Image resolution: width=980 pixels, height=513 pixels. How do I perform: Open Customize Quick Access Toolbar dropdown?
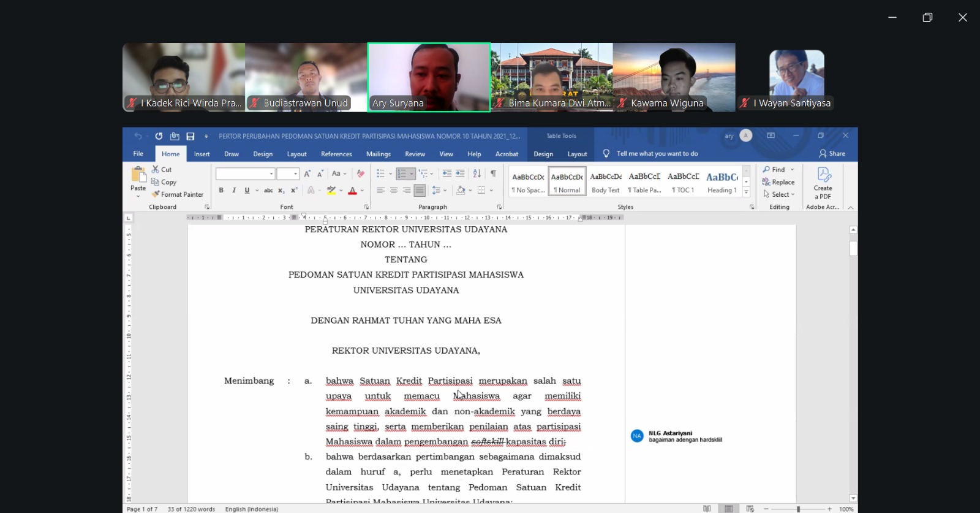coord(206,136)
